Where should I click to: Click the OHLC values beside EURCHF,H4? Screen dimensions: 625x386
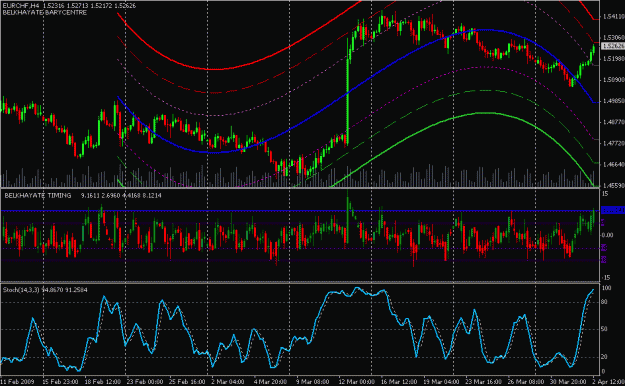click(x=89, y=6)
